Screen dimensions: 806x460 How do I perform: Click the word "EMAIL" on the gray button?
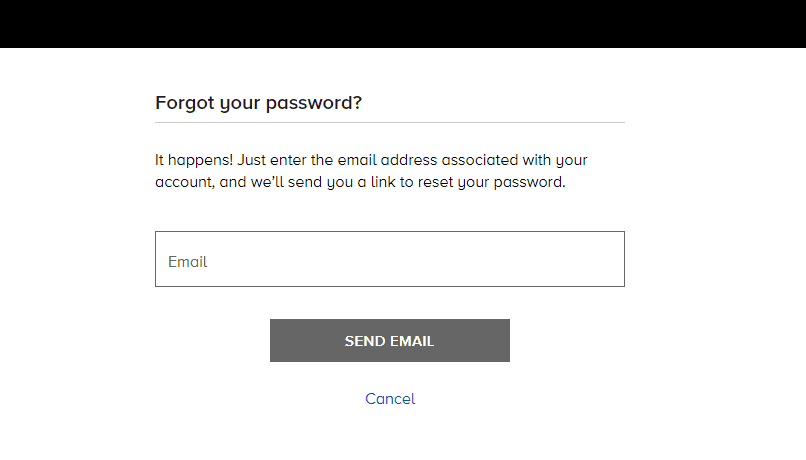click(x=413, y=341)
